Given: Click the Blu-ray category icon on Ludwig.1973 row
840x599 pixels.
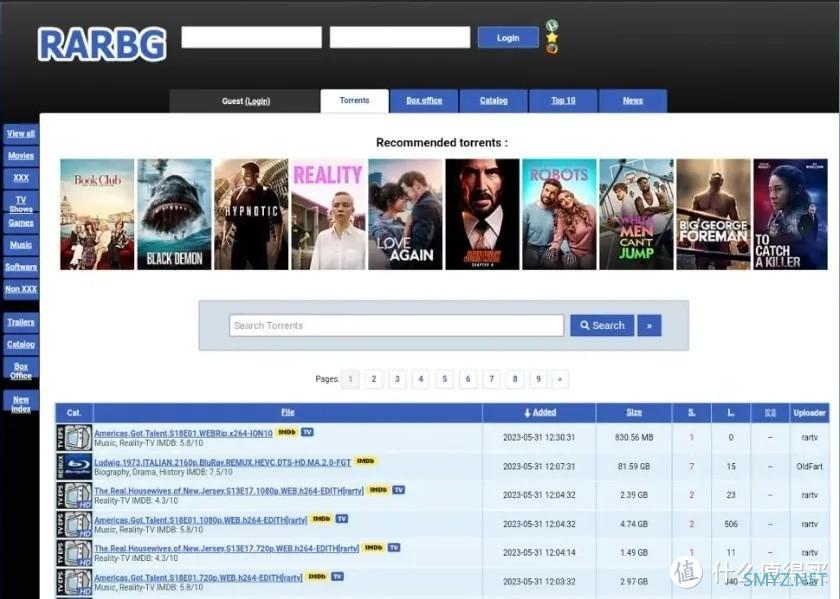Looking at the screenshot, I should (x=74, y=466).
